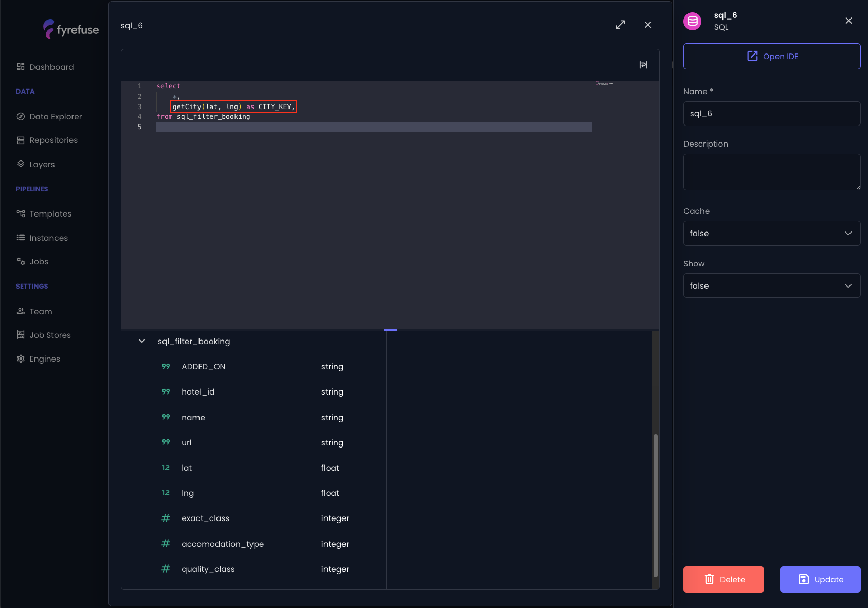
Task: Click the integer hash icon beside quality_class
Action: click(166, 569)
